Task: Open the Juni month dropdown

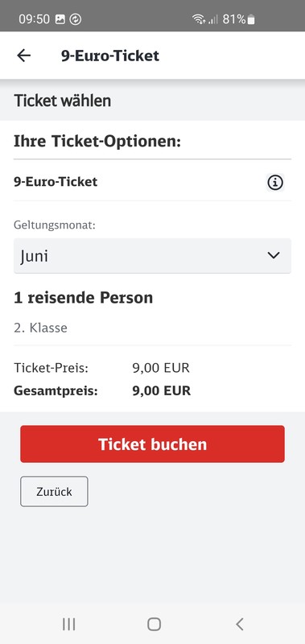Action: tap(152, 256)
